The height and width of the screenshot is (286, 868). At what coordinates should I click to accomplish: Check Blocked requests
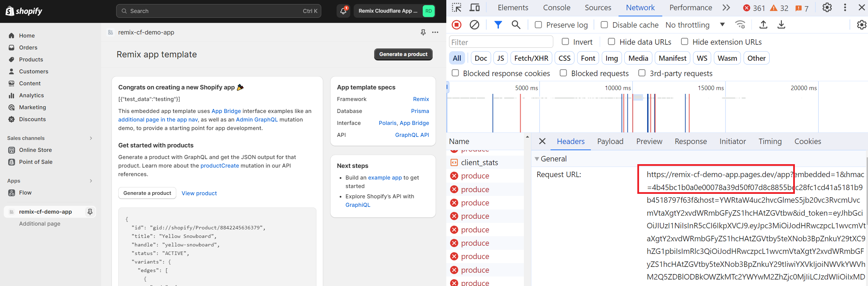(563, 73)
